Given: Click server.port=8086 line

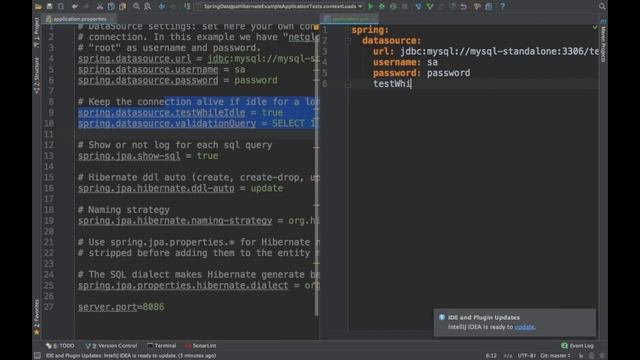Looking at the screenshot, I should (x=121, y=307).
